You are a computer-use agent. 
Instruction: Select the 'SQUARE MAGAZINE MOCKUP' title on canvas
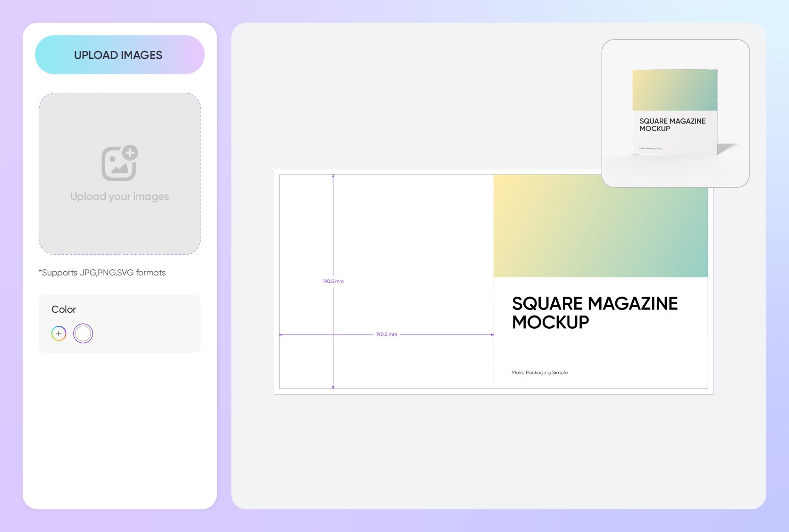(x=595, y=312)
